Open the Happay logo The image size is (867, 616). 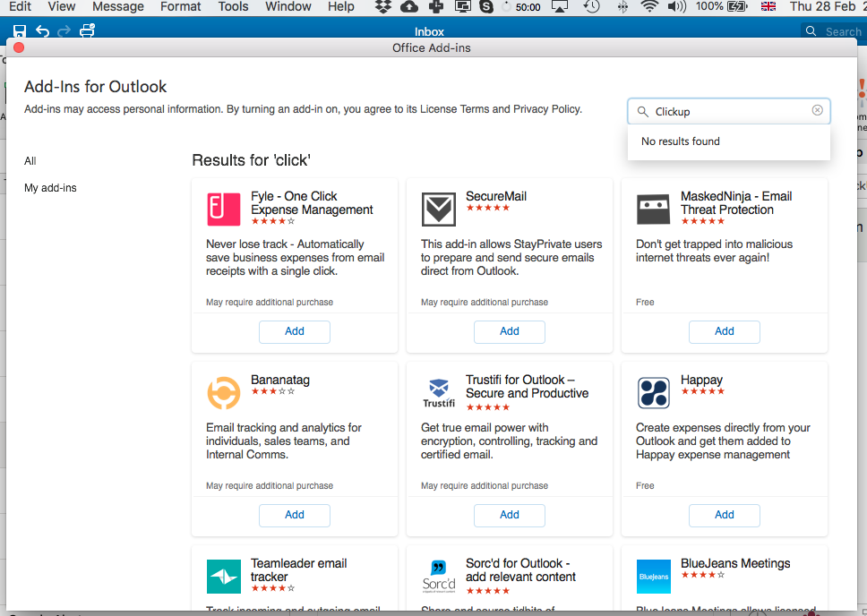pos(653,392)
